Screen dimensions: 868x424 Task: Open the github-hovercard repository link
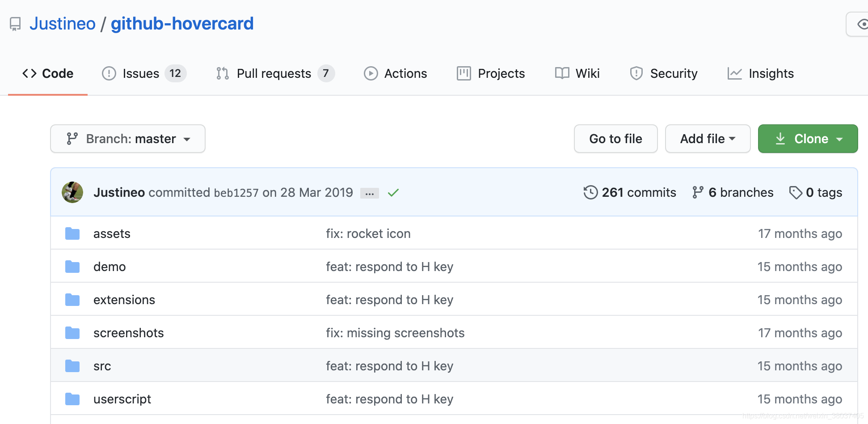[x=182, y=24]
